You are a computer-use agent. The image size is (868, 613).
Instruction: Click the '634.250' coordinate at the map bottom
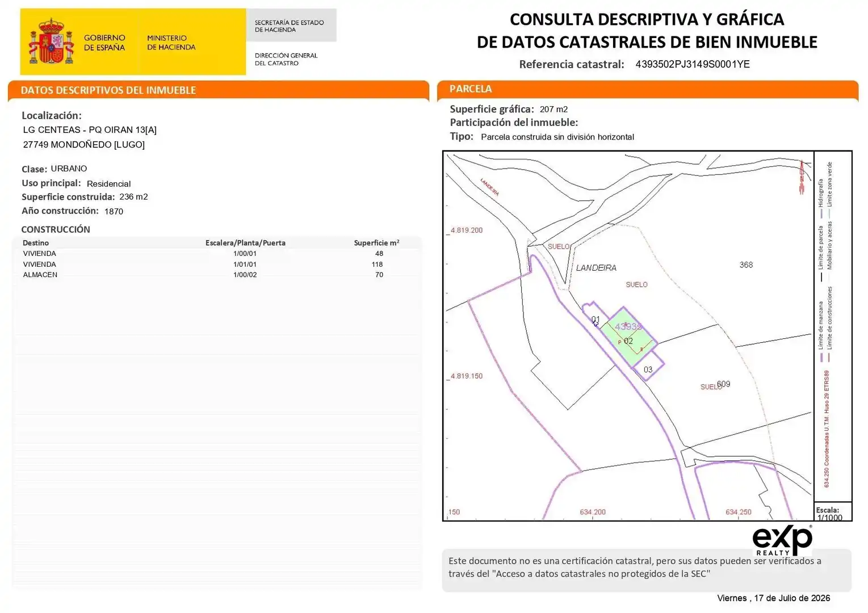tap(739, 512)
